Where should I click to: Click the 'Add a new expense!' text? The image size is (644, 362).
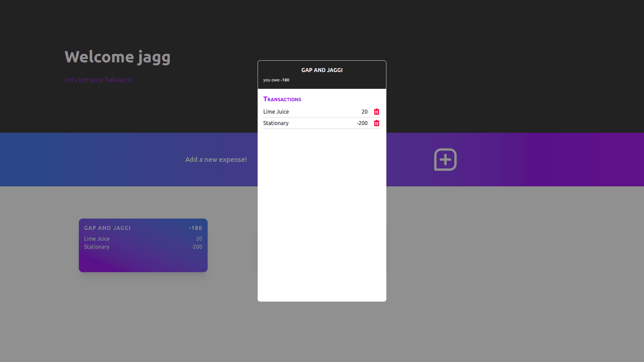point(216,160)
